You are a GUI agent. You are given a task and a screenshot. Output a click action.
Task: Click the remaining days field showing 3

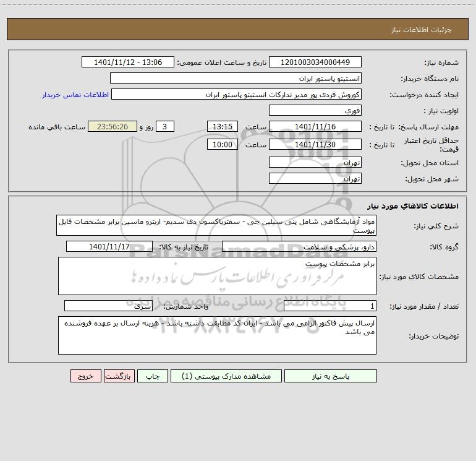coord(165,126)
